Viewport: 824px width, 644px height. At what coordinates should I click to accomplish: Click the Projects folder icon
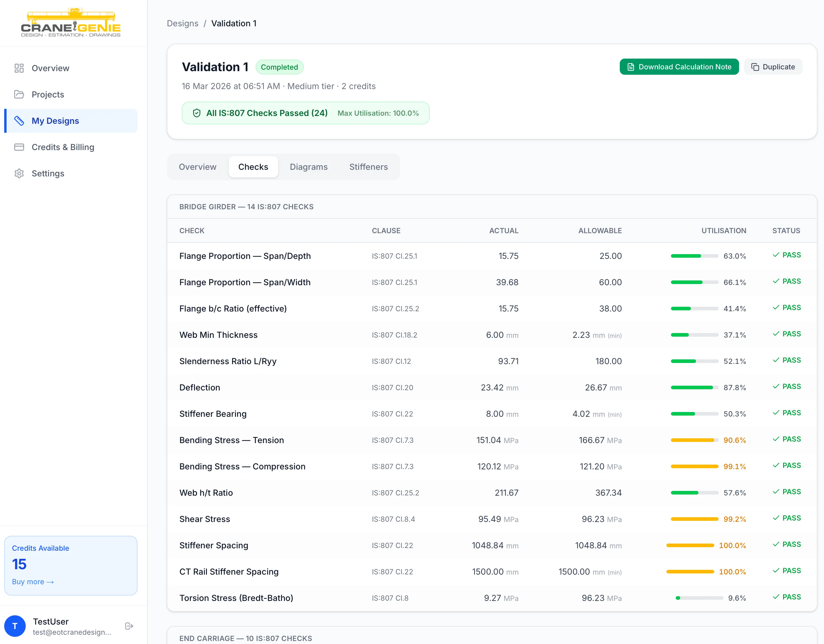pos(19,94)
